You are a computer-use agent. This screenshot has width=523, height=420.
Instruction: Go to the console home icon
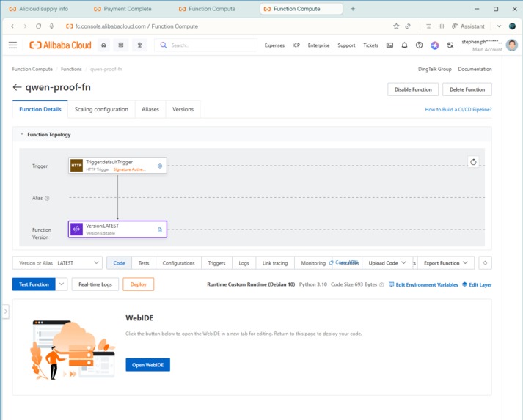pos(103,45)
